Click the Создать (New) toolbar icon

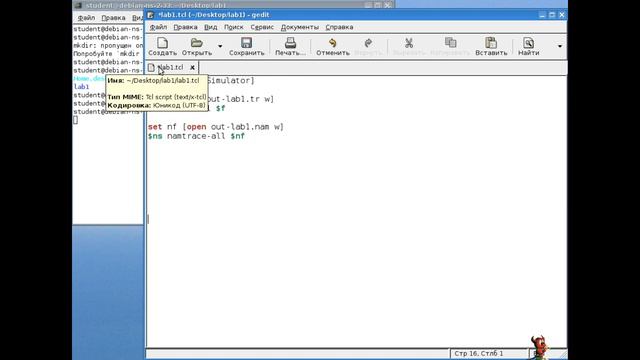point(162,43)
